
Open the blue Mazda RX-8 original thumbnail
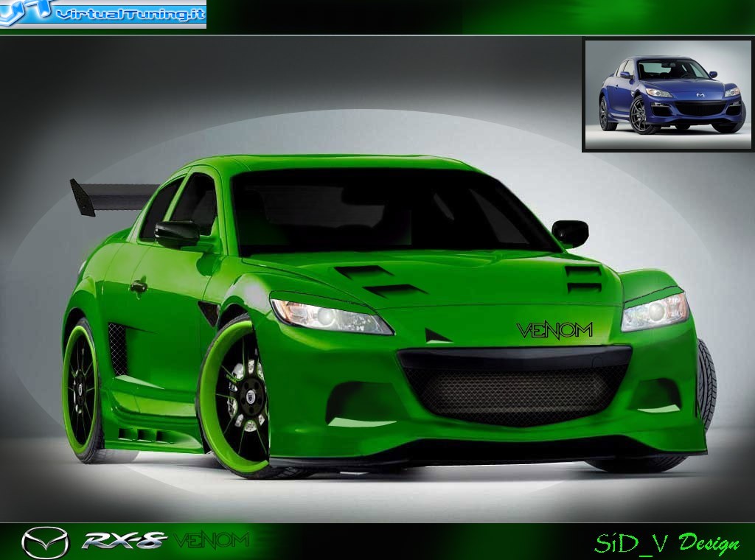coord(668,95)
